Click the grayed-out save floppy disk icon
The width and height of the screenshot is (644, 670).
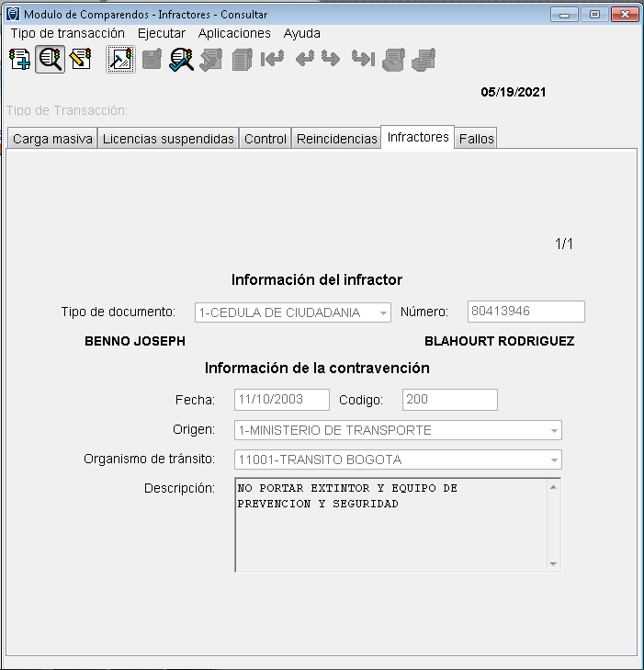coord(152,60)
